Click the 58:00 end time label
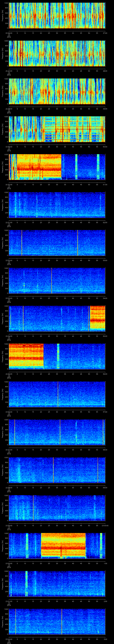This screenshot has height=644, width=114. 105,450
